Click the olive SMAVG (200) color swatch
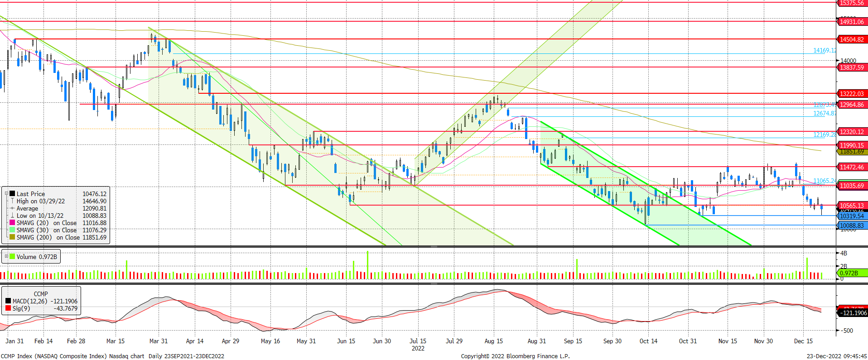The image size is (868, 360). tap(12, 237)
